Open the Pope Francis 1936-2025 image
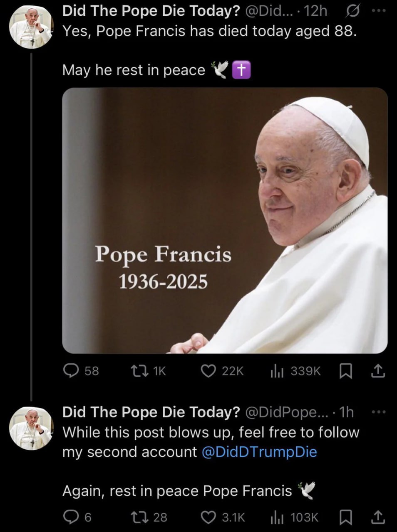397x532 pixels. pyautogui.click(x=225, y=220)
